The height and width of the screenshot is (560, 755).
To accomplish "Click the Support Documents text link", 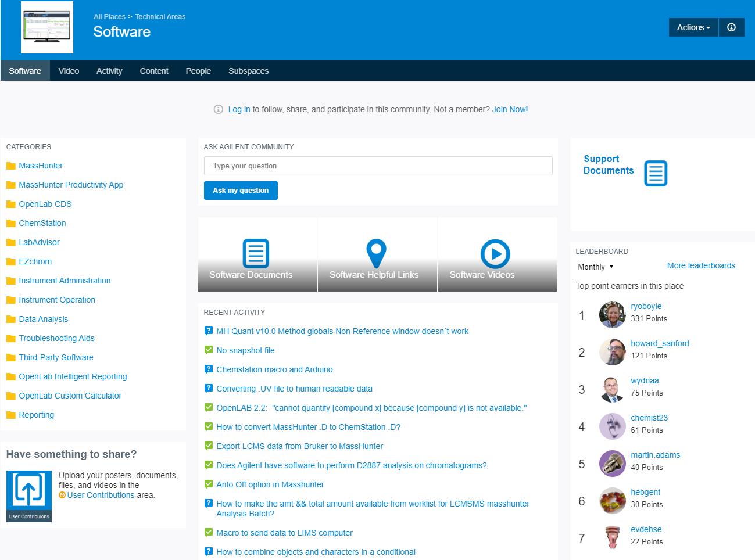I will 609,165.
